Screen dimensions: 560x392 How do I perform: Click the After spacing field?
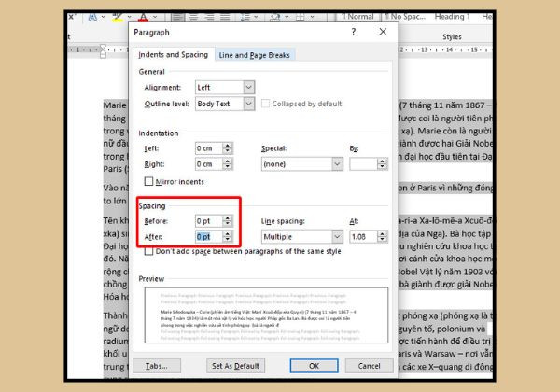[x=209, y=236]
